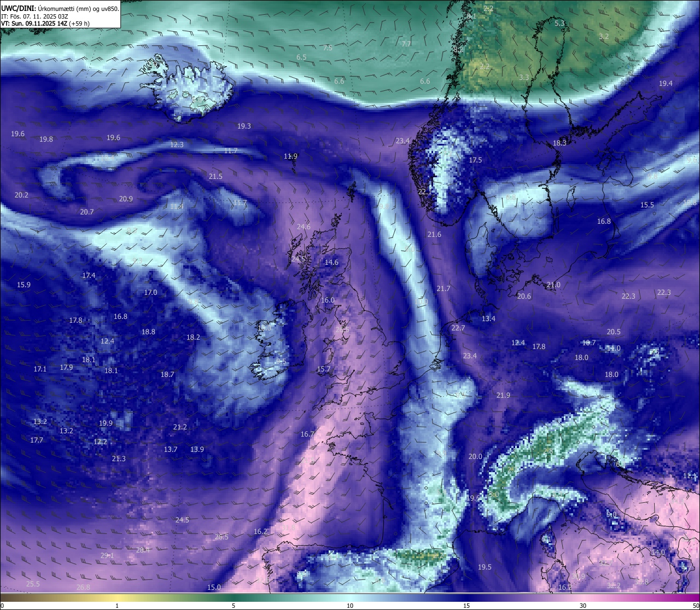The height and width of the screenshot is (610, 700).
Task: Click the 21.7 value west of Denmark
Action: pos(444,288)
